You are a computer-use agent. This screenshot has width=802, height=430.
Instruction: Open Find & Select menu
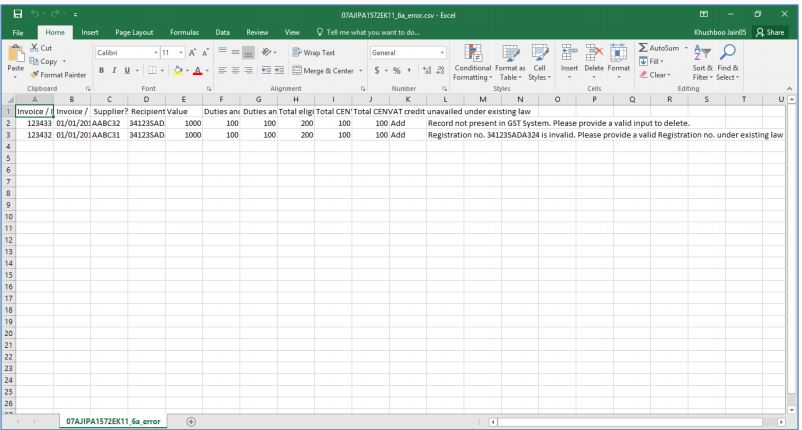tap(728, 62)
